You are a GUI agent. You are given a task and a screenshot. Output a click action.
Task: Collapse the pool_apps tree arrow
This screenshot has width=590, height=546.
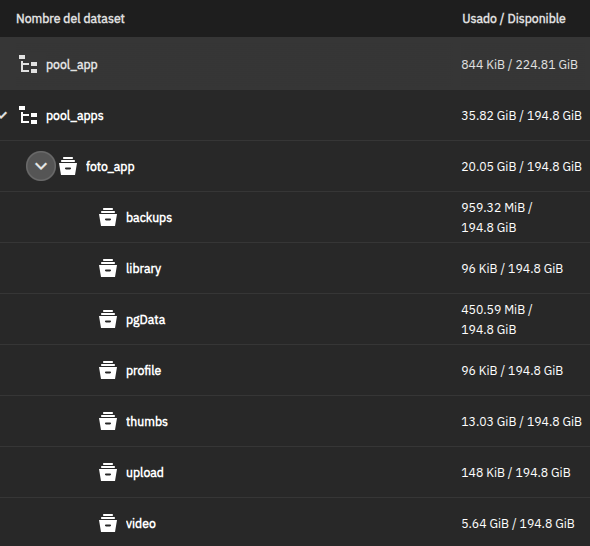3,115
